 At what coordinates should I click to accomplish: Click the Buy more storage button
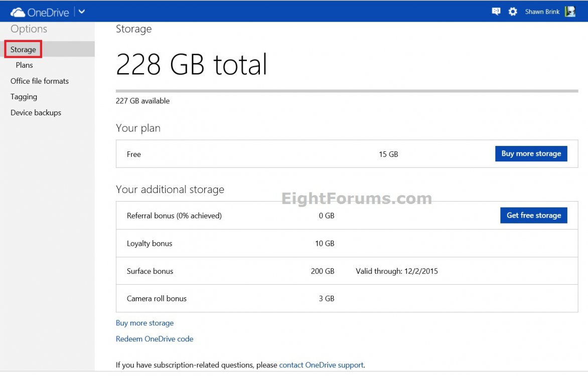click(531, 153)
